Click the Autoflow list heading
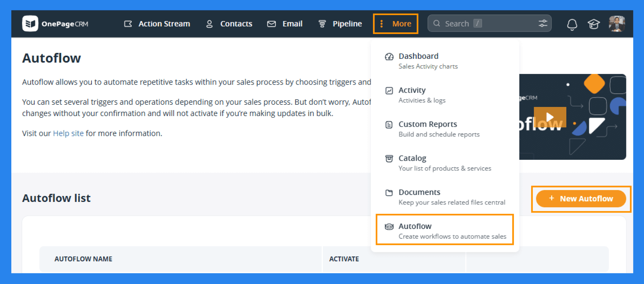The image size is (644, 284). (x=56, y=198)
